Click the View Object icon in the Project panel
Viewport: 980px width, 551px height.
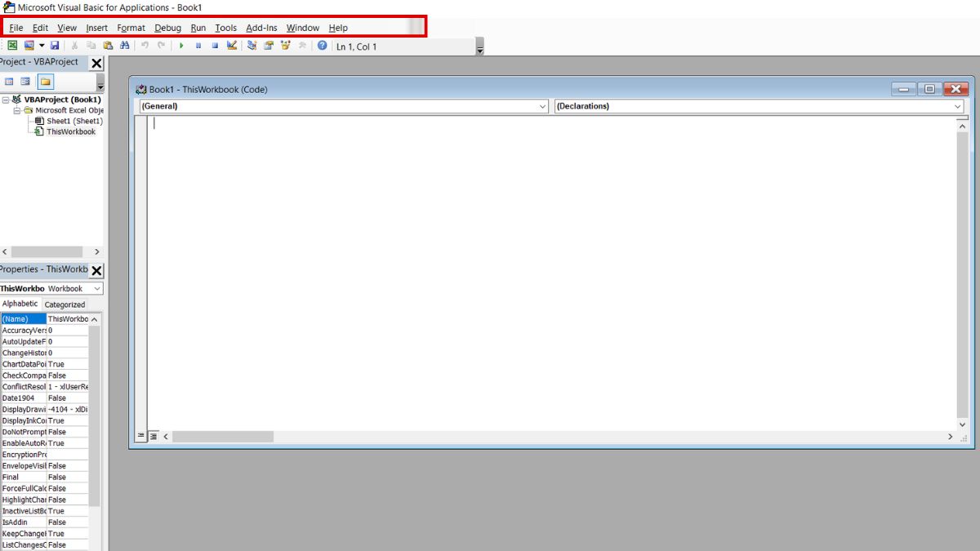click(25, 82)
